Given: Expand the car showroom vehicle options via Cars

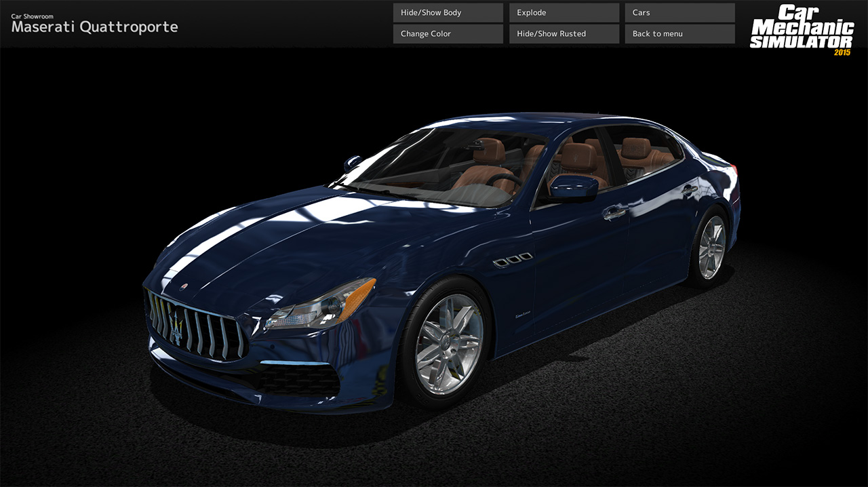Looking at the screenshot, I should [679, 12].
